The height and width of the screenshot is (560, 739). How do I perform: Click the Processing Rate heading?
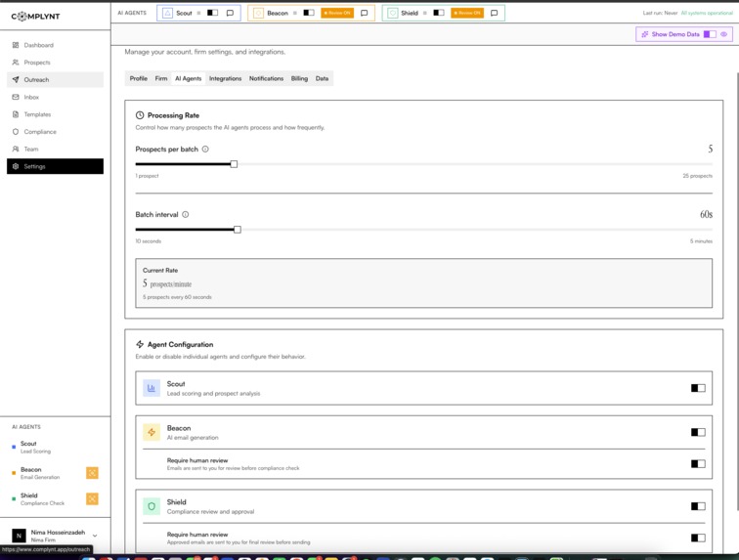pos(173,115)
